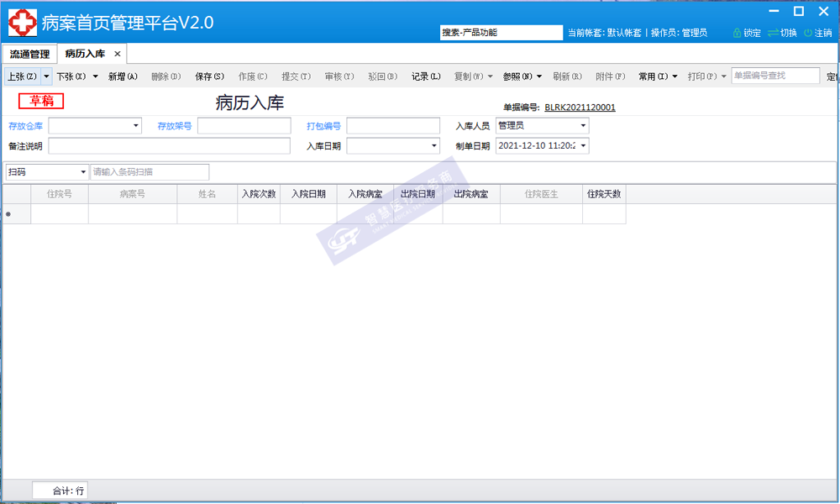Click the red cross application logo
Viewport: 840px width, 504px height.
22,22
